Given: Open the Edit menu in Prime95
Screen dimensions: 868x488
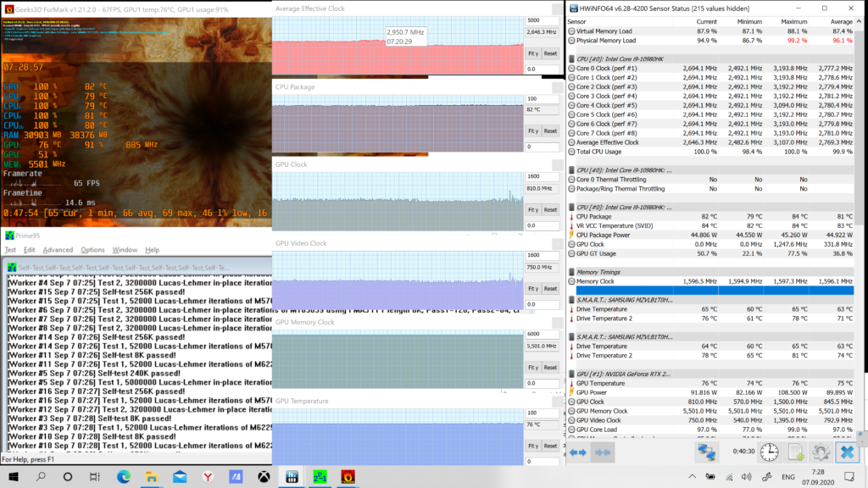Looking at the screenshot, I should [30, 250].
